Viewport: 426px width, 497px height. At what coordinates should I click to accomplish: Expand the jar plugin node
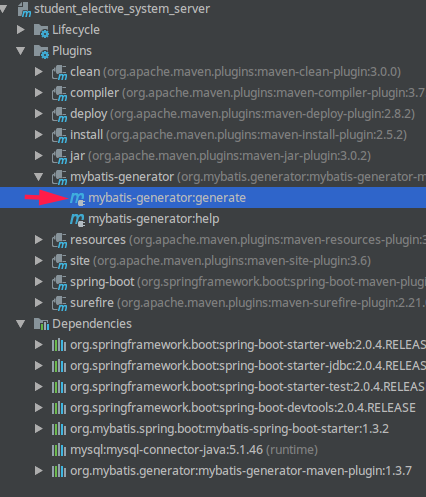(x=39, y=156)
